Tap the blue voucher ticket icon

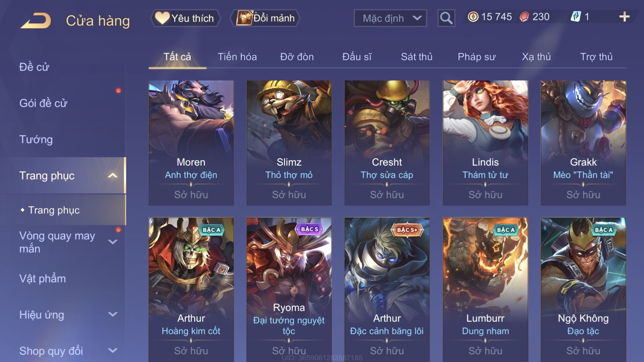coord(576,17)
